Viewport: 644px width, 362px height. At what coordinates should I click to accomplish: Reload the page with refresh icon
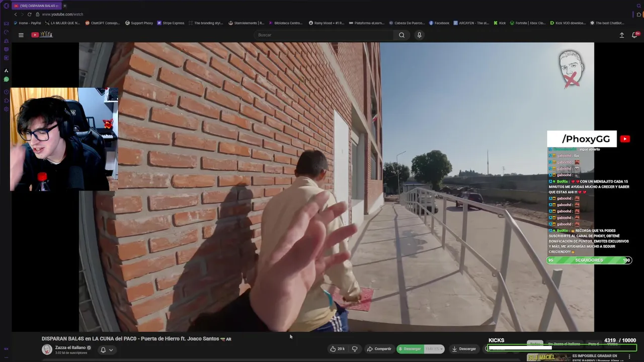tap(29, 14)
